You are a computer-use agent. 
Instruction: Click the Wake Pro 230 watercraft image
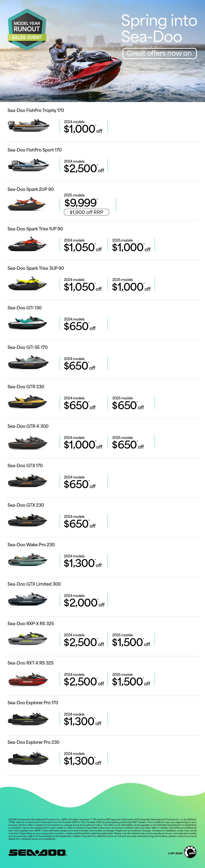[27, 560]
